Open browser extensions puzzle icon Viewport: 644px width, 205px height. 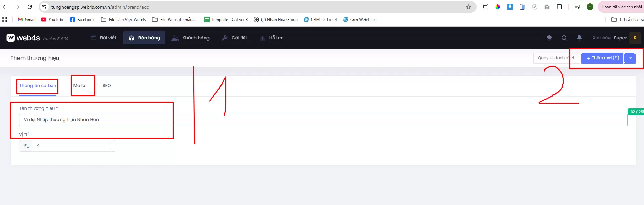coord(559,7)
